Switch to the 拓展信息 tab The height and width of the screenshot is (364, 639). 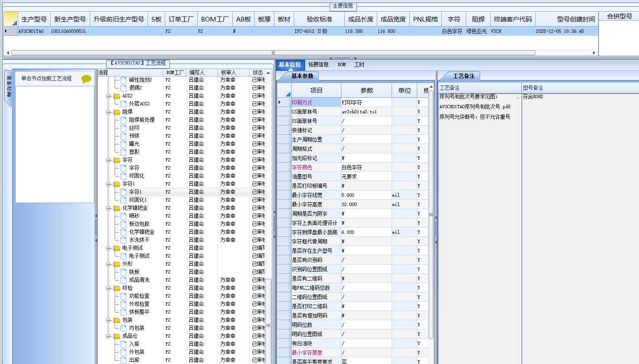pos(318,64)
